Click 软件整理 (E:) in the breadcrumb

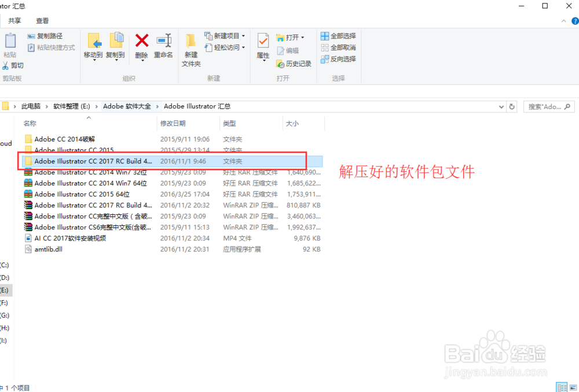coord(72,107)
